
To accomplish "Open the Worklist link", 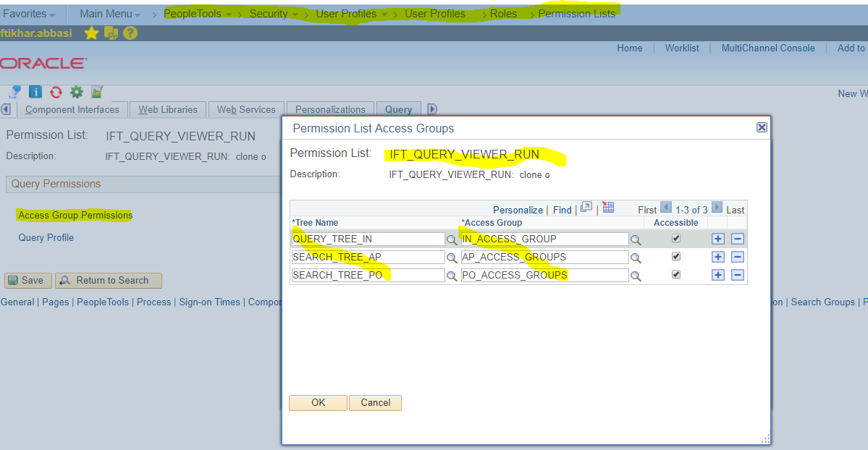I will tap(681, 48).
